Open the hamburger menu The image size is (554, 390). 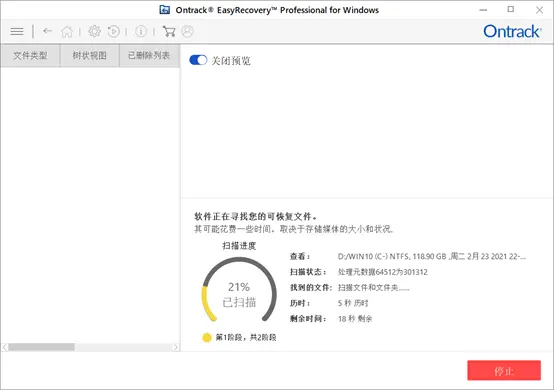tap(17, 31)
